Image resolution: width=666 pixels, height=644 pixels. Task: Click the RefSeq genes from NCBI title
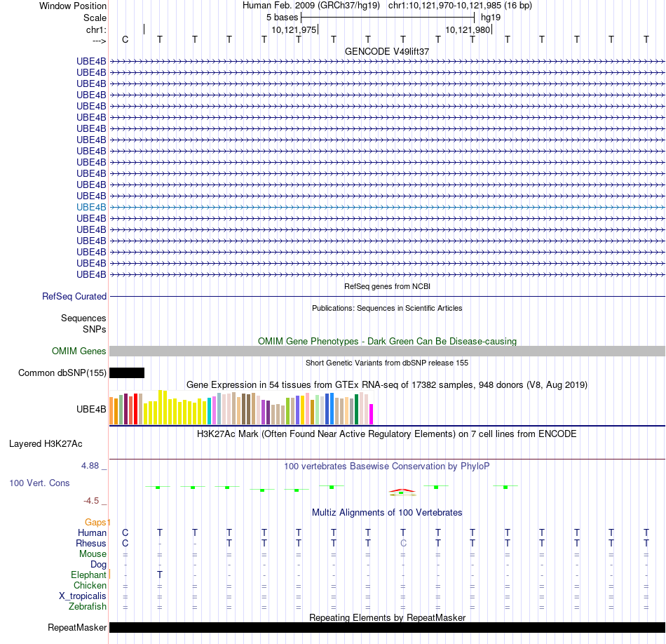[387, 286]
